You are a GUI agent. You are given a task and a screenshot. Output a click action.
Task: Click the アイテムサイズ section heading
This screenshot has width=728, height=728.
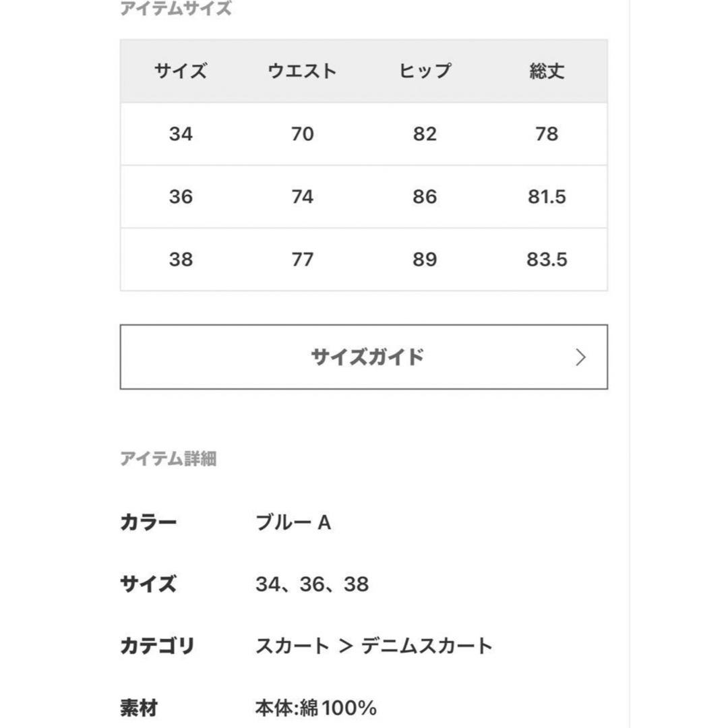click(176, 8)
